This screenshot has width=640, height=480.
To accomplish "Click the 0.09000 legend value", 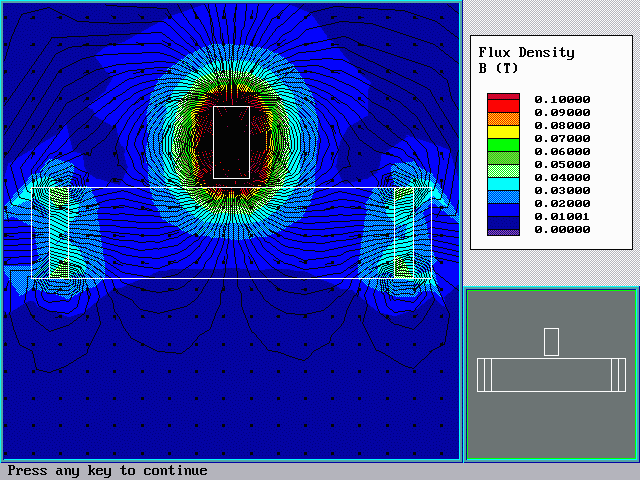I will [562, 113].
